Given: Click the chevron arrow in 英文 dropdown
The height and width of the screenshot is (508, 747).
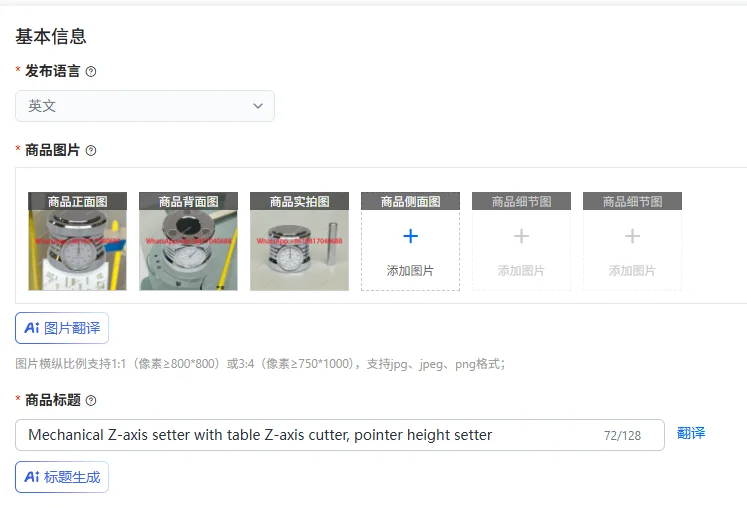Looking at the screenshot, I should tap(258, 106).
